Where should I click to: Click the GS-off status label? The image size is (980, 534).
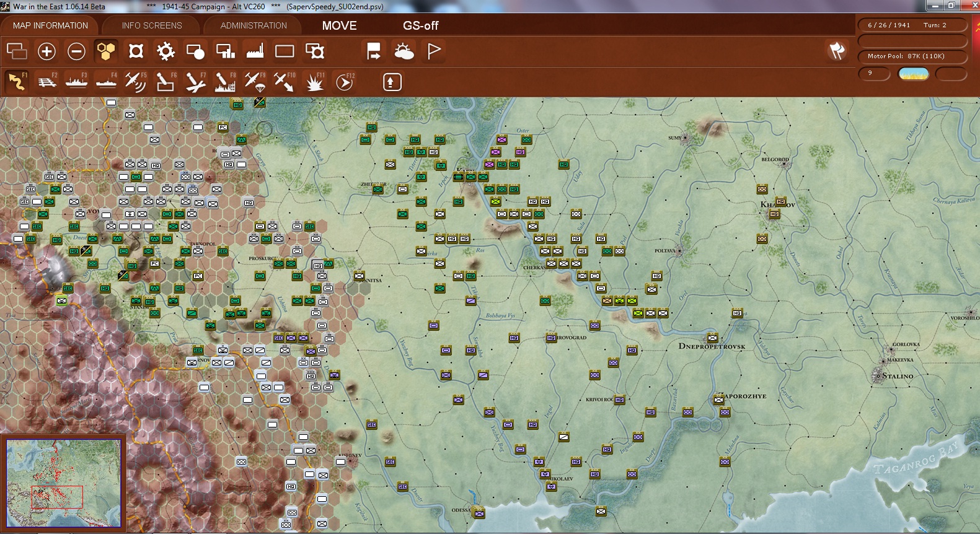tap(420, 25)
